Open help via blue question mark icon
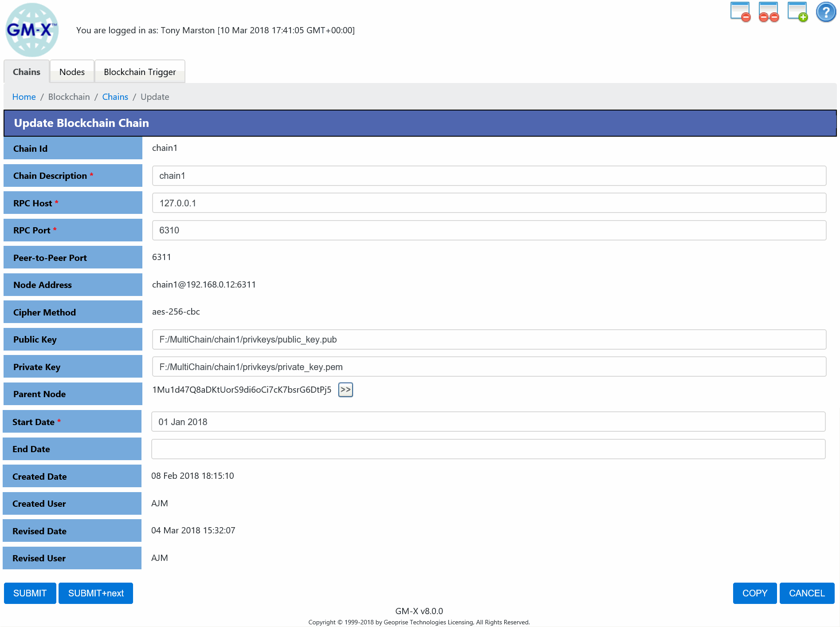This screenshot has height=627, width=840. pyautogui.click(x=826, y=12)
